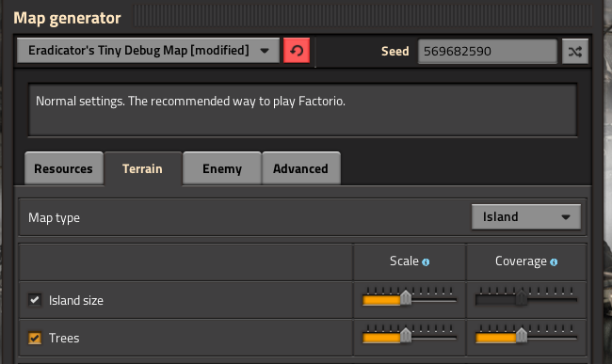Click the 'Map type' label
The image size is (612, 364).
point(54,217)
